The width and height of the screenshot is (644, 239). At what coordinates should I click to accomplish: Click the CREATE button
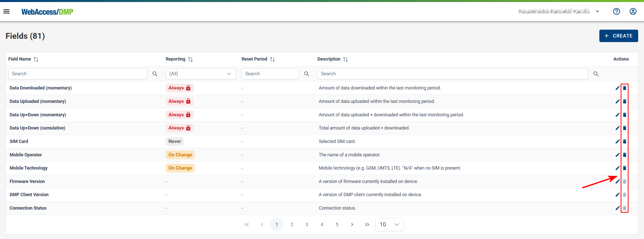pyautogui.click(x=618, y=36)
